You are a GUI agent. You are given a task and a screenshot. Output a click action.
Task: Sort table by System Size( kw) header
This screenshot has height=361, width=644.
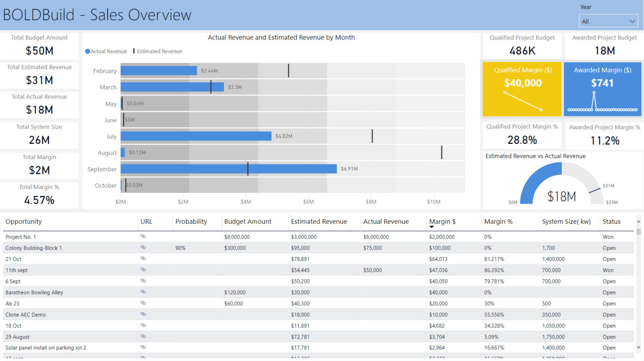tap(566, 222)
